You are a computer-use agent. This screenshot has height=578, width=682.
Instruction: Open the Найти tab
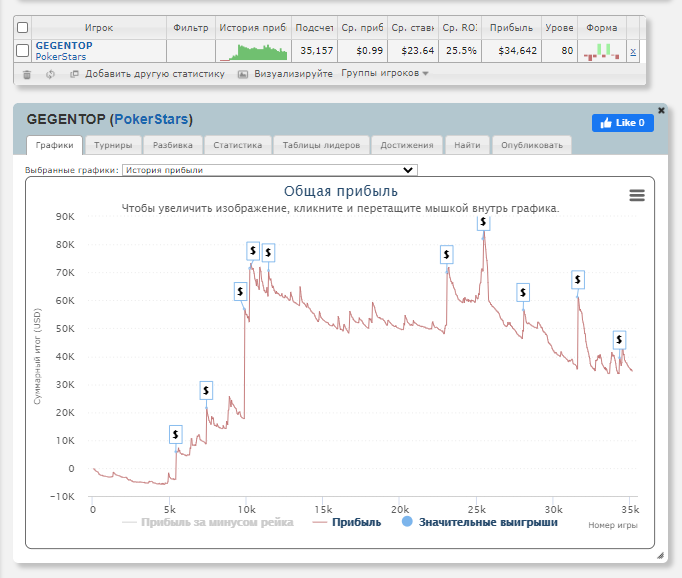click(x=467, y=145)
